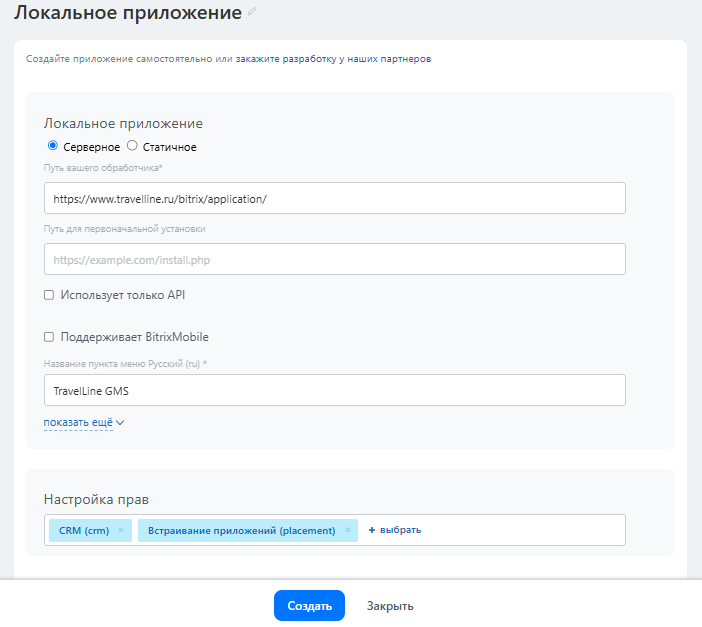The width and height of the screenshot is (702, 627).
Task: Click the pencil edit icon beside the title
Action: (252, 11)
